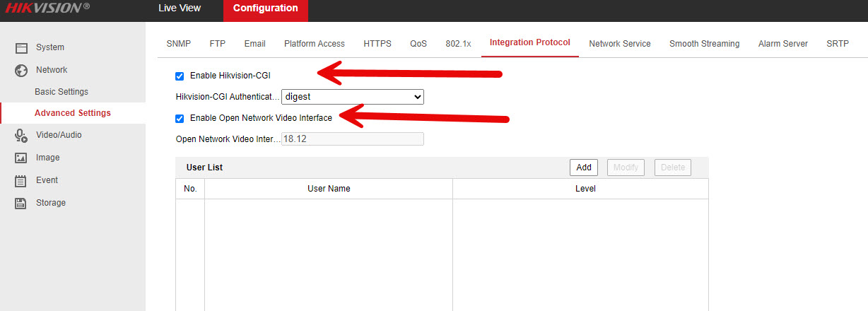
Task: Click the Hikvision-CGI Authentication label
Action: click(x=228, y=97)
